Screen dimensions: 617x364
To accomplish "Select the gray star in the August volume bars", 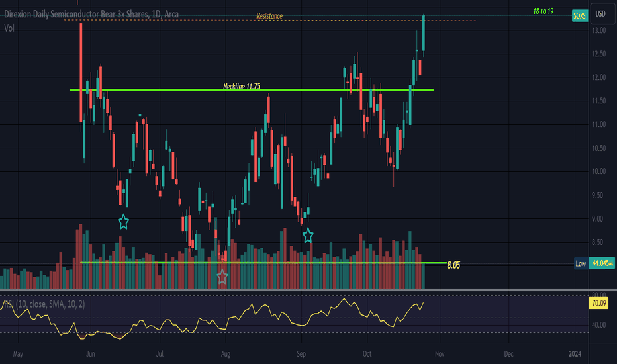I will (x=222, y=276).
